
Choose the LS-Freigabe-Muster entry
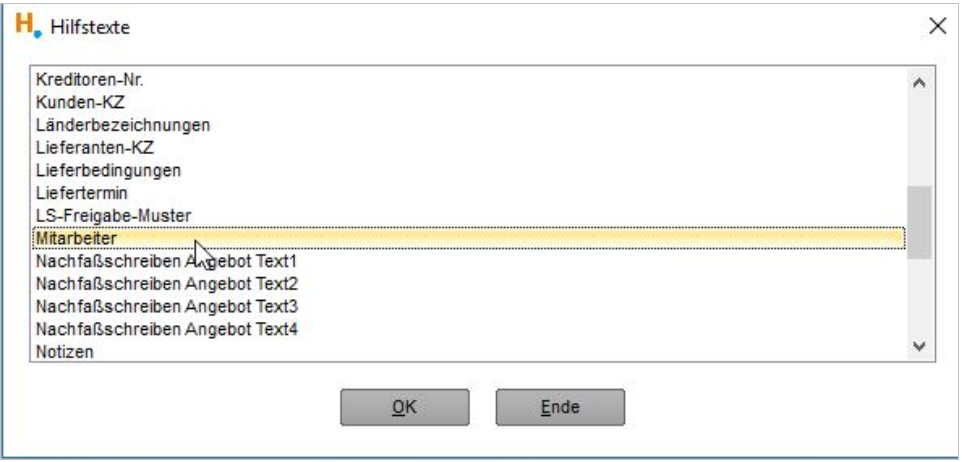click(469, 215)
